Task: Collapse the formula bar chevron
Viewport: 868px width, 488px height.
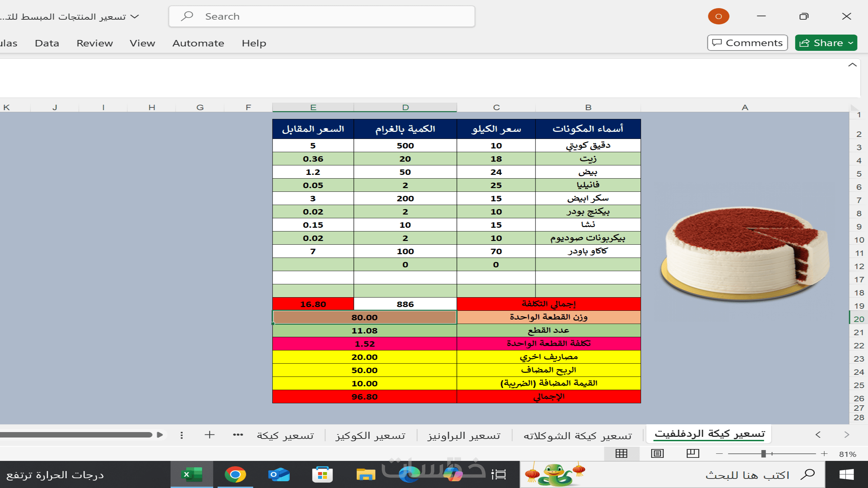Action: tap(852, 65)
